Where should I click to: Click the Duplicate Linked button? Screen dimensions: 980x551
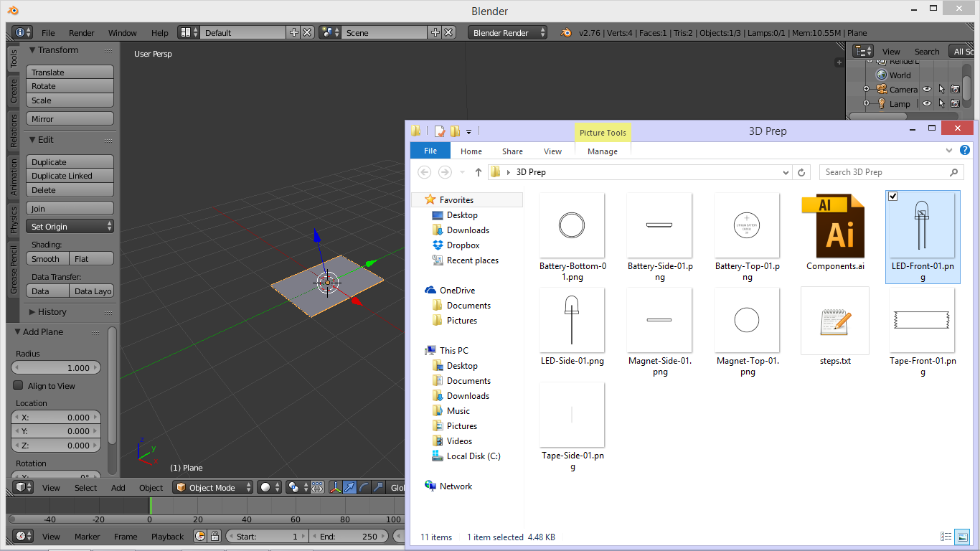(70, 175)
